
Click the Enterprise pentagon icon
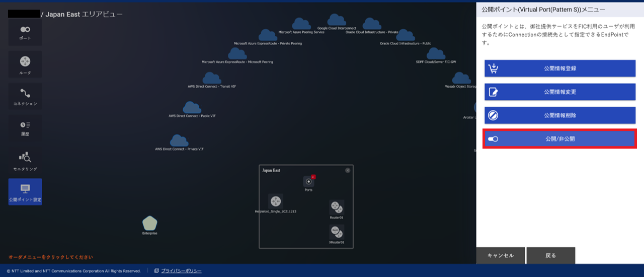149,223
